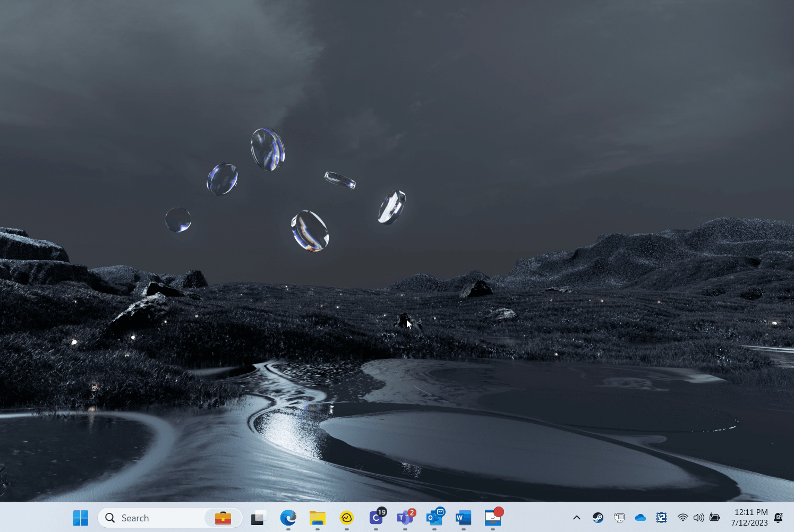Screen dimensions: 794x532
Task: Open the volume speaker control
Action: click(x=699, y=518)
